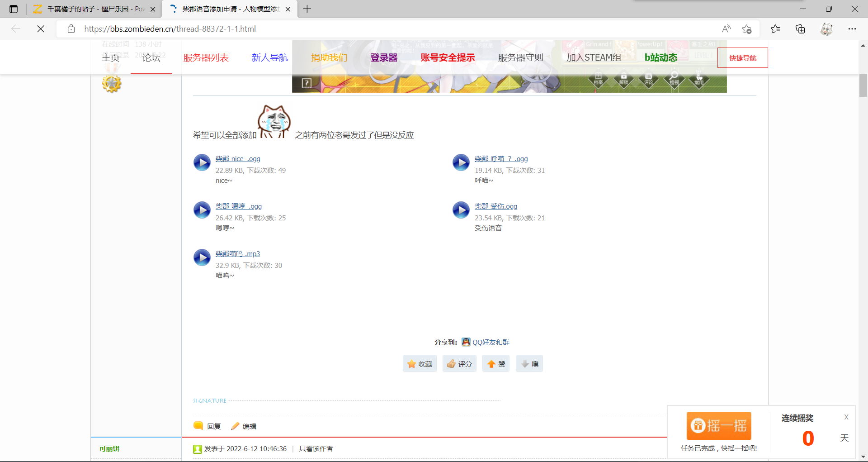Open the 柴郡 nice .ogg file link
The height and width of the screenshot is (462, 868).
pyautogui.click(x=238, y=159)
